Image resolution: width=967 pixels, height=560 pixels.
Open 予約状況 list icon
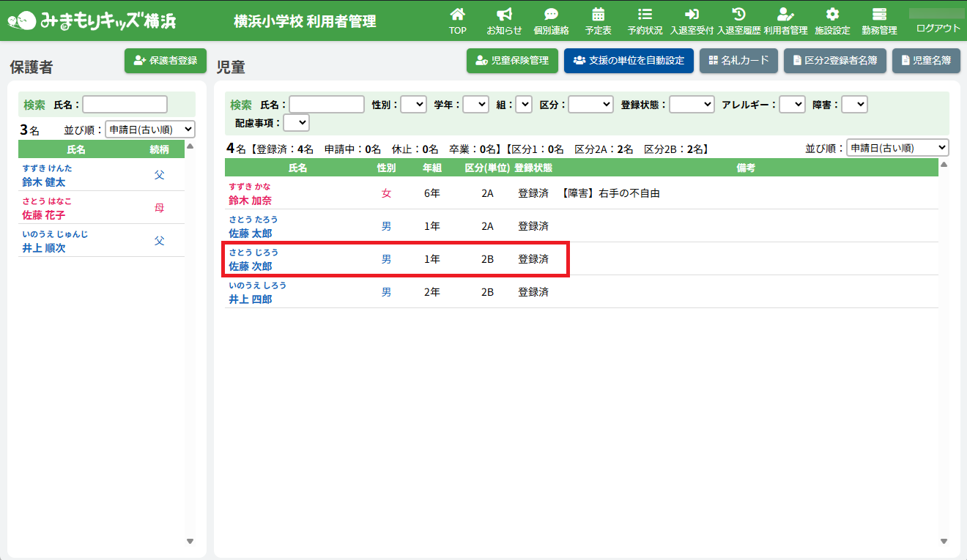(x=645, y=15)
